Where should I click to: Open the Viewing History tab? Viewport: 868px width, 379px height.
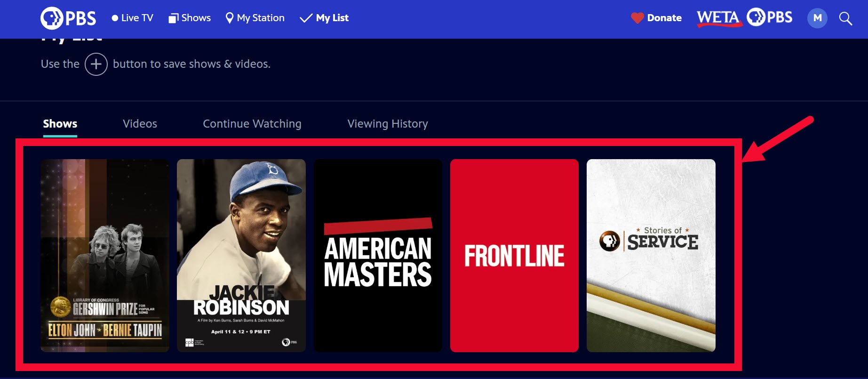pos(388,124)
